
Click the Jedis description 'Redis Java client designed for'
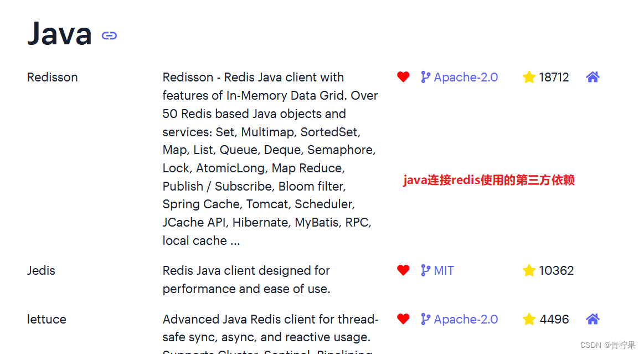[246, 271]
